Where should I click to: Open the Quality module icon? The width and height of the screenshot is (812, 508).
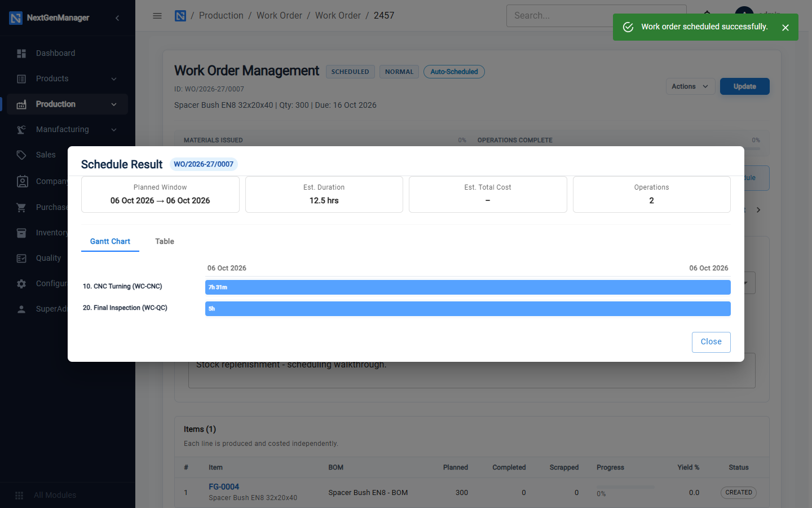point(21,258)
